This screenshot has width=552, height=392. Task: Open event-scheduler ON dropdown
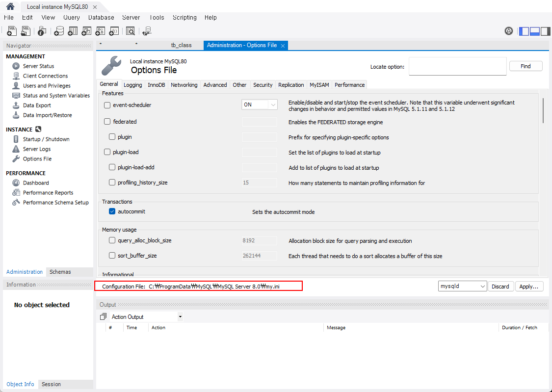coord(260,105)
